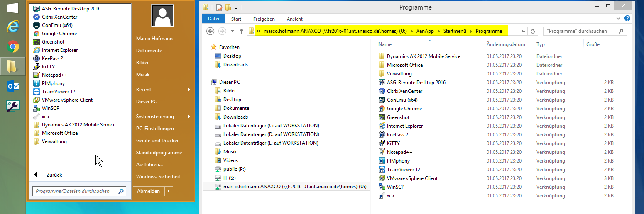Image resolution: width=644 pixels, height=214 pixels.
Task: Open PC-Einstellungen in start menu
Action: click(x=155, y=129)
